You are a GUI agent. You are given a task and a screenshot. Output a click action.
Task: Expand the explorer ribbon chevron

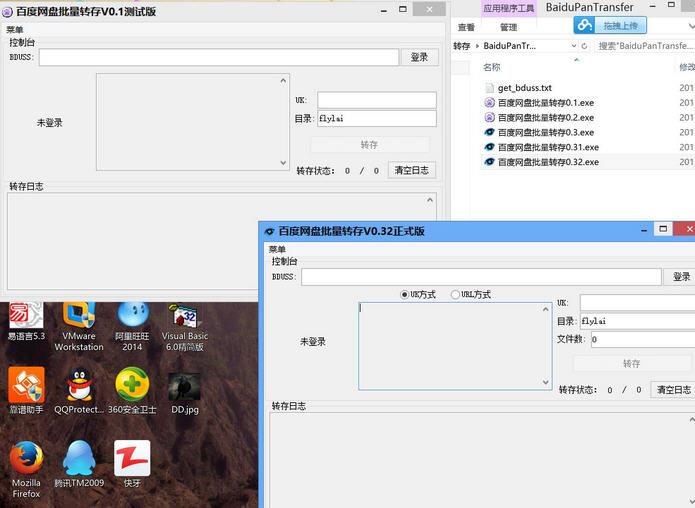[691, 27]
